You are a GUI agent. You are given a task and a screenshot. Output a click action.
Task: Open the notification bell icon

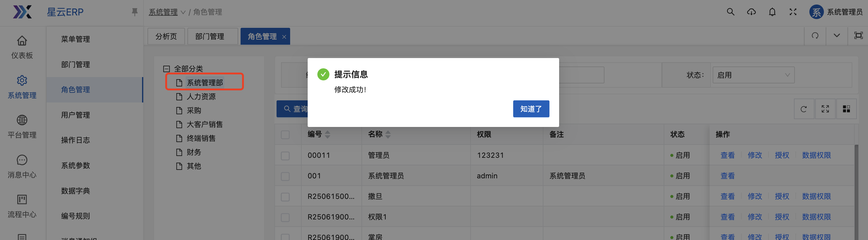pos(772,12)
